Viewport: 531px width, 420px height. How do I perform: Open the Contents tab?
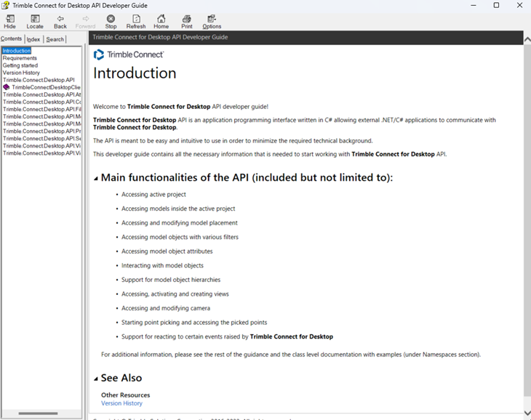tap(12, 39)
